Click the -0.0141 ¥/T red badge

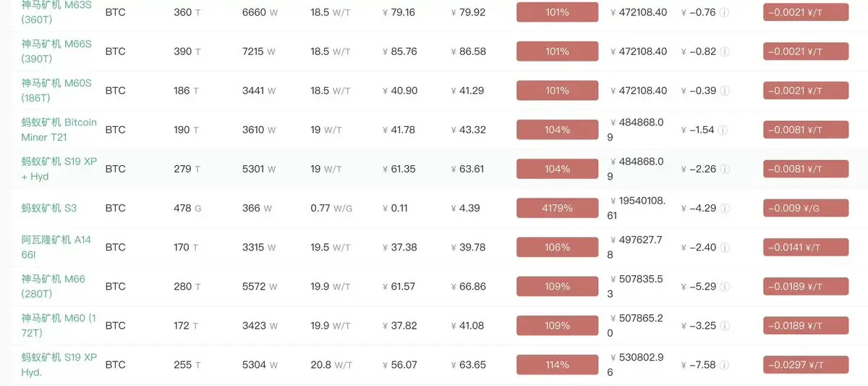pos(806,247)
